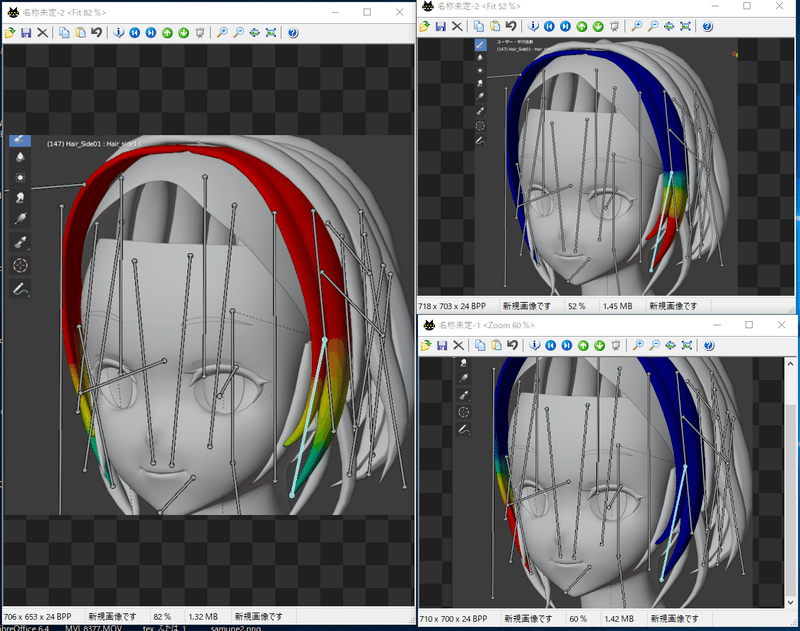Open properties icon in Fit 82% window
800x631 pixels.
click(200, 33)
